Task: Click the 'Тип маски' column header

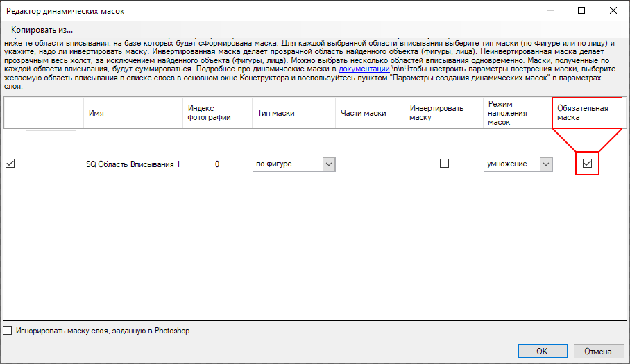Action: click(x=293, y=113)
